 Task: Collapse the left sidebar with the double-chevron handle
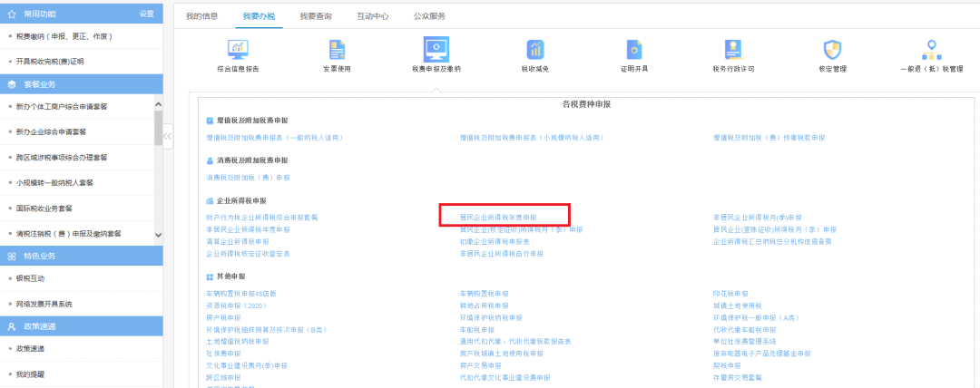click(x=168, y=136)
